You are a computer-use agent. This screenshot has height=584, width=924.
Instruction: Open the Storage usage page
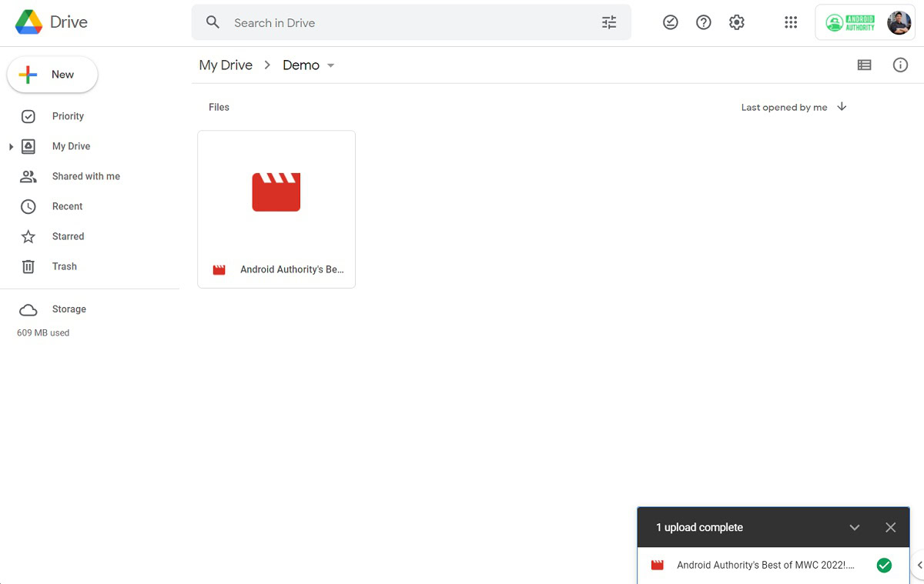click(x=69, y=309)
